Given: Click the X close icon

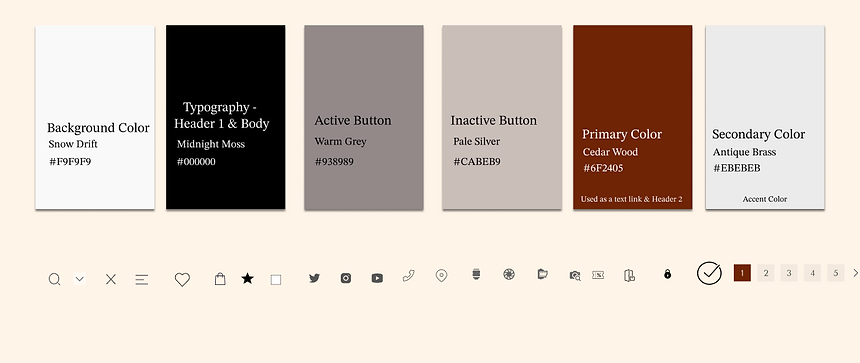Looking at the screenshot, I should click(x=111, y=280).
